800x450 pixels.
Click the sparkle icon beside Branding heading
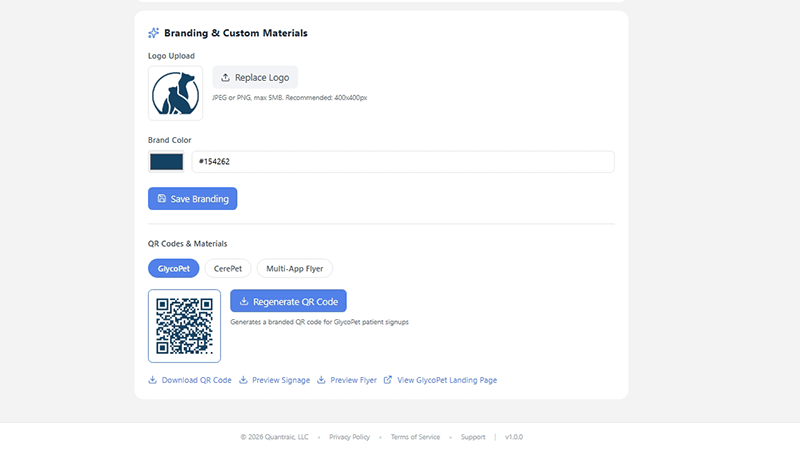tap(154, 33)
